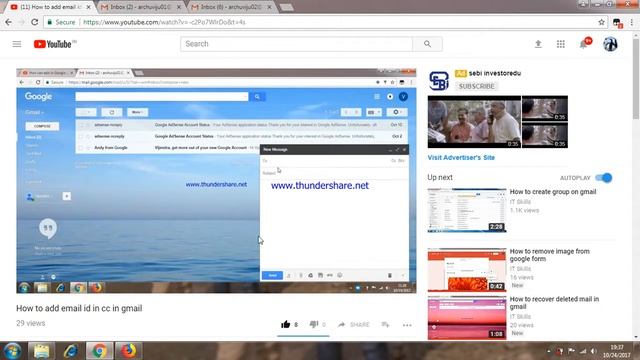Open File Explorer from the taskbar
The image size is (640, 360).
(x=41, y=351)
